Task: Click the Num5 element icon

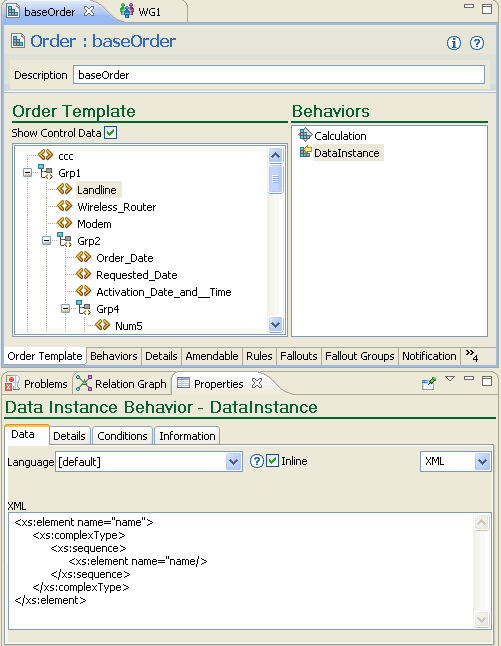Action: (x=103, y=325)
